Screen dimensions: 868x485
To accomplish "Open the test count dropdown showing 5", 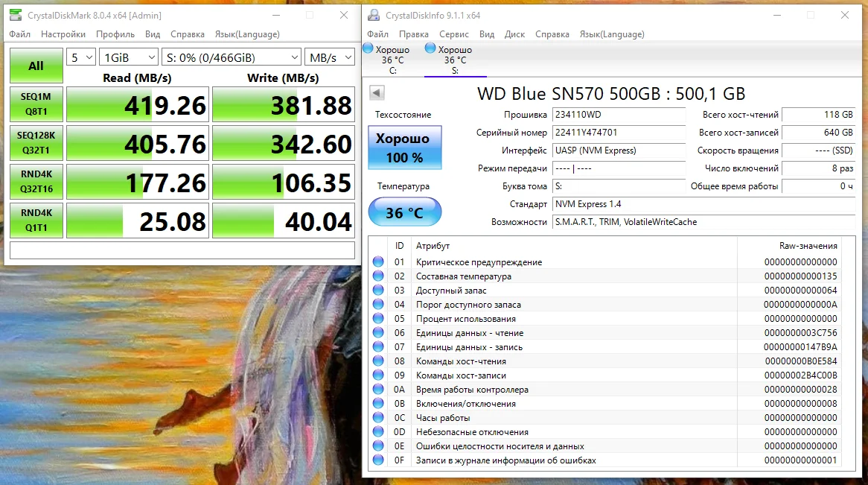I will click(81, 57).
